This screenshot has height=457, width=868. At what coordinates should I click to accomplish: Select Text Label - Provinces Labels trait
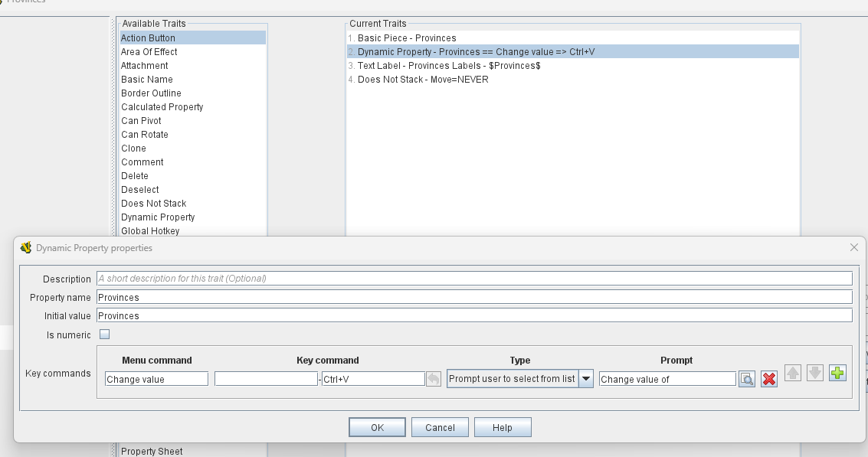(x=449, y=66)
